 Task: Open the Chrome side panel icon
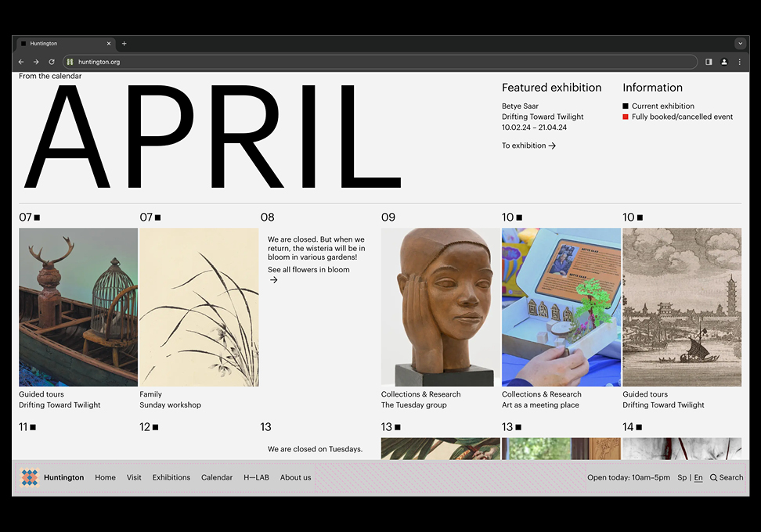click(709, 62)
